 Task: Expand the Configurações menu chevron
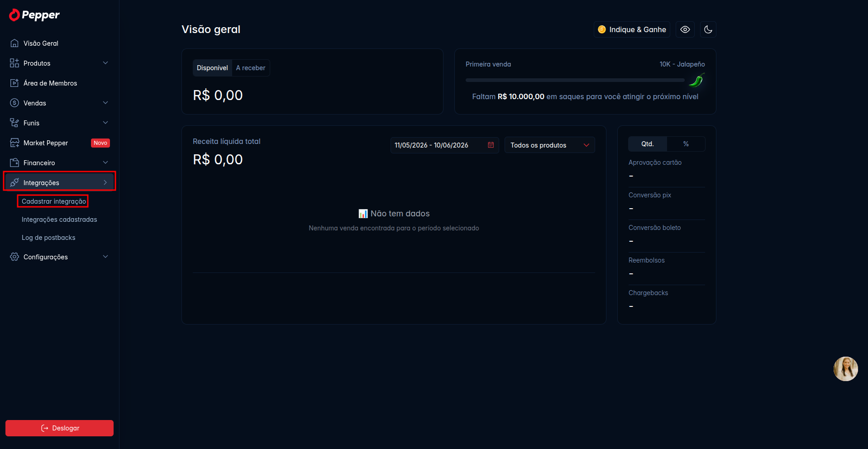coord(105,257)
